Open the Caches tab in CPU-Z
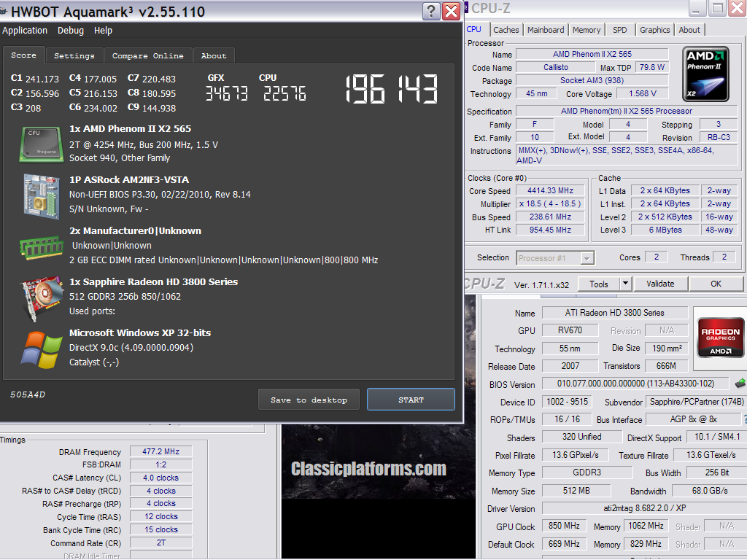 [x=506, y=30]
